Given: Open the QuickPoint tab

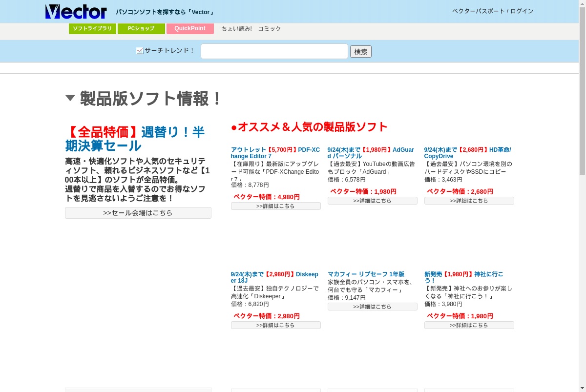Looking at the screenshot, I should 190,29.
